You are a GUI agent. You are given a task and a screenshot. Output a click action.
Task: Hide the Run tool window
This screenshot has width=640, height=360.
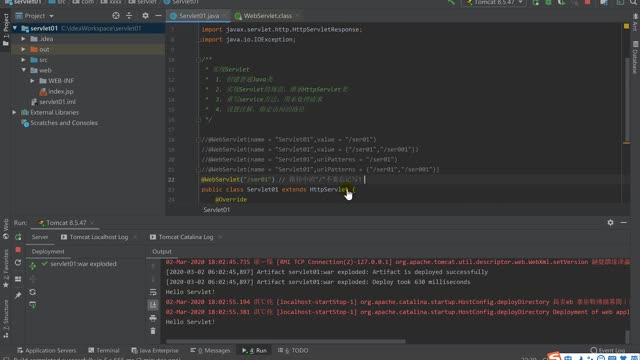point(623,222)
